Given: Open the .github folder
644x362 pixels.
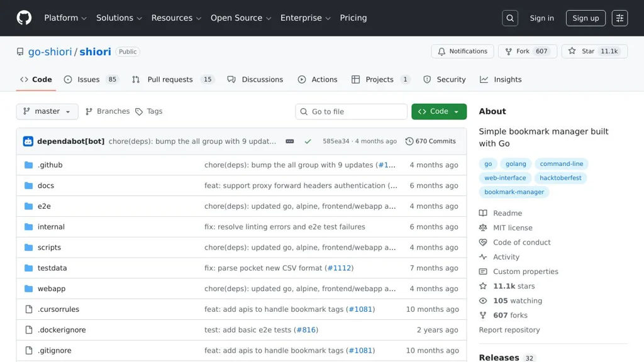Looking at the screenshot, I should coord(50,165).
